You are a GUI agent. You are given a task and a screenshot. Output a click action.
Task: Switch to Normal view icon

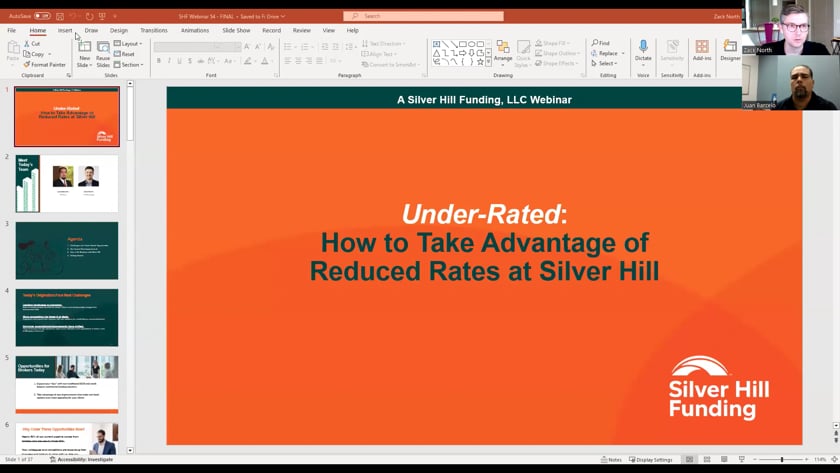[x=689, y=460]
